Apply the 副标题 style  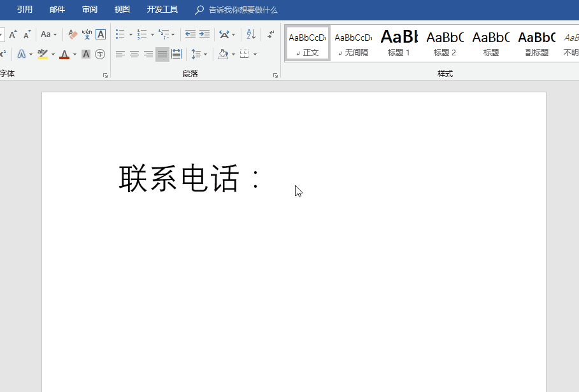pos(536,43)
